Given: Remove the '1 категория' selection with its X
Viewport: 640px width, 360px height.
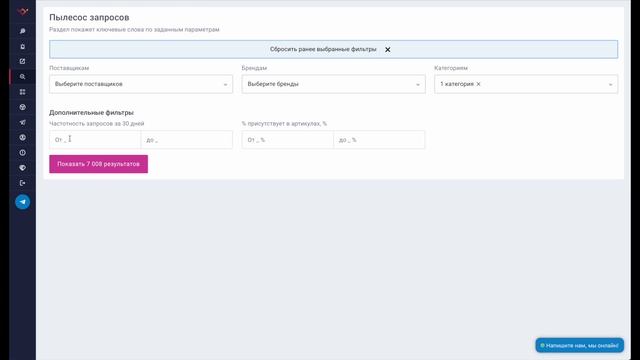Looking at the screenshot, I should coord(478,84).
